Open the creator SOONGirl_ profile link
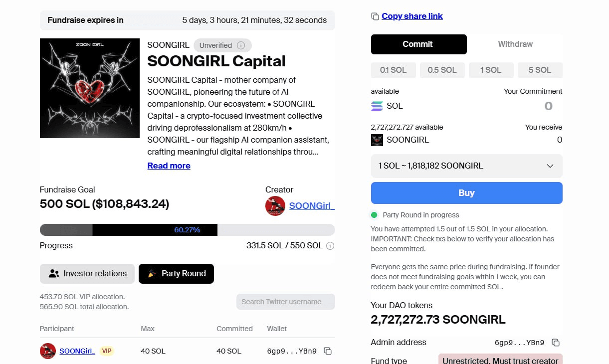609x364 pixels. [x=312, y=206]
